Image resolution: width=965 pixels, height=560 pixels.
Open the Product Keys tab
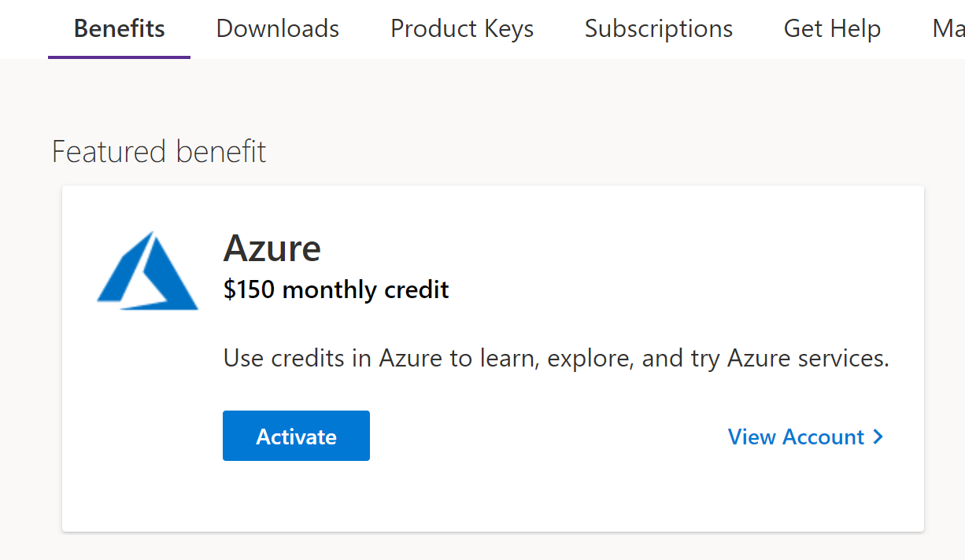click(x=462, y=29)
